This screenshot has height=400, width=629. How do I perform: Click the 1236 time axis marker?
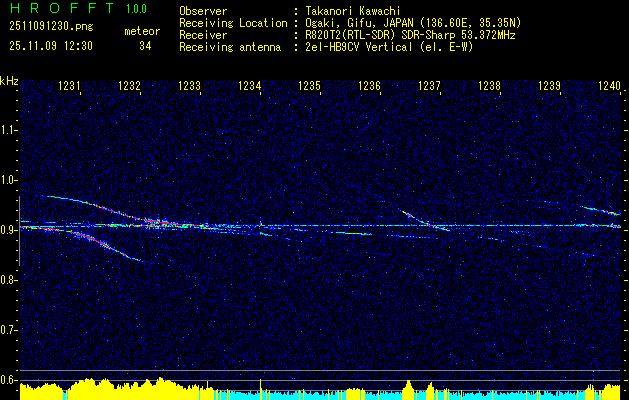(369, 85)
